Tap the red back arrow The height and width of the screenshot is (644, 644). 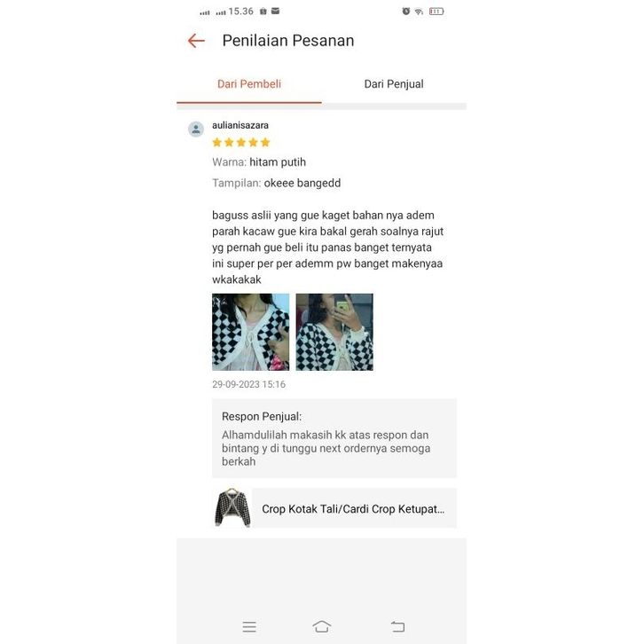pyautogui.click(x=196, y=41)
